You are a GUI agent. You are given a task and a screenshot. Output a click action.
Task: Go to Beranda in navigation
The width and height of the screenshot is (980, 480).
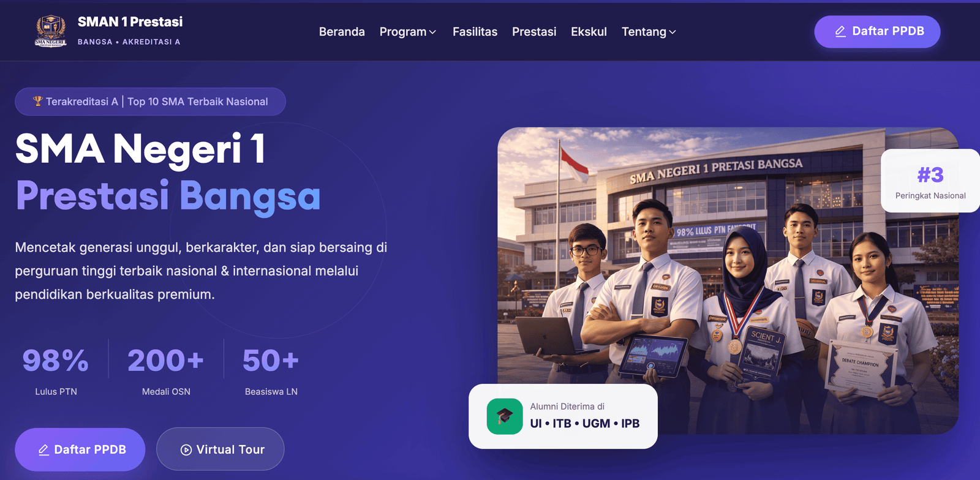(342, 32)
